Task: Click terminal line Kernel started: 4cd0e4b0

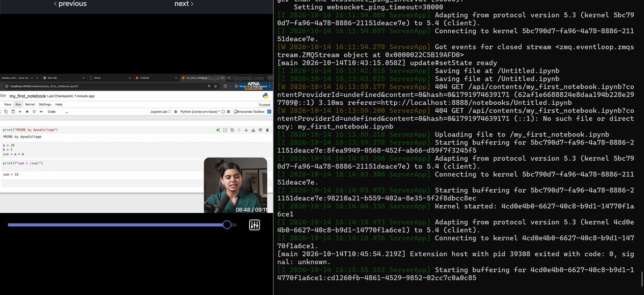Action: 455,210
